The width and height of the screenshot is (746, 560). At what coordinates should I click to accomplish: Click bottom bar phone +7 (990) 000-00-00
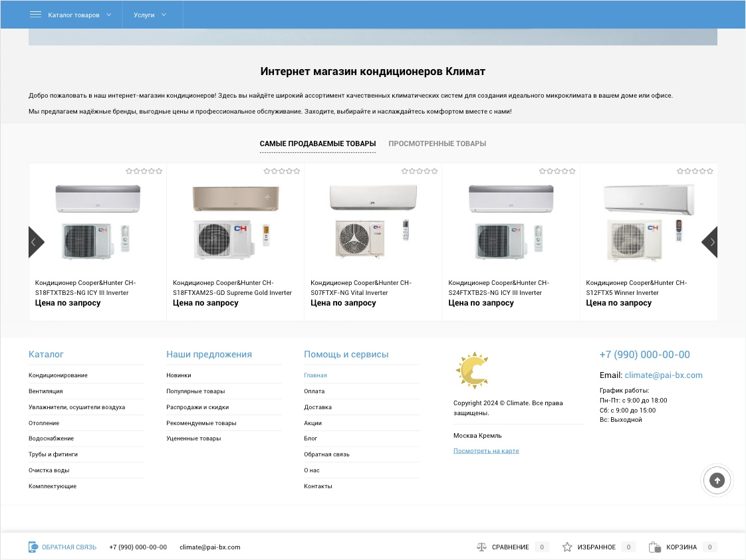click(138, 547)
